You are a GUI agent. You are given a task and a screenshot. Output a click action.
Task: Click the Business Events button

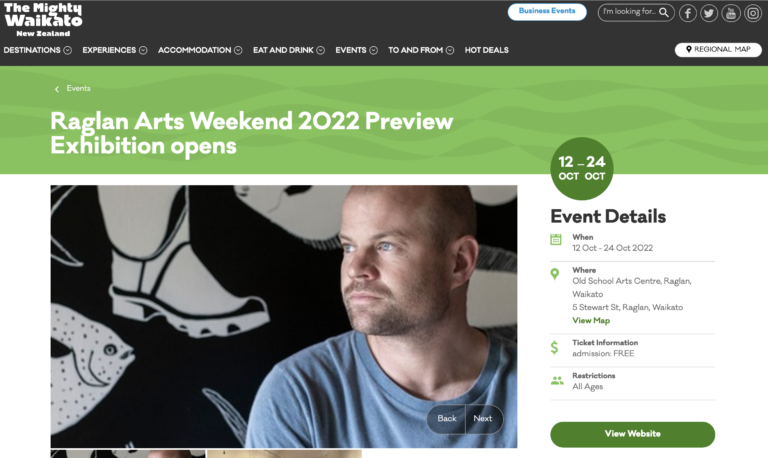(x=547, y=12)
